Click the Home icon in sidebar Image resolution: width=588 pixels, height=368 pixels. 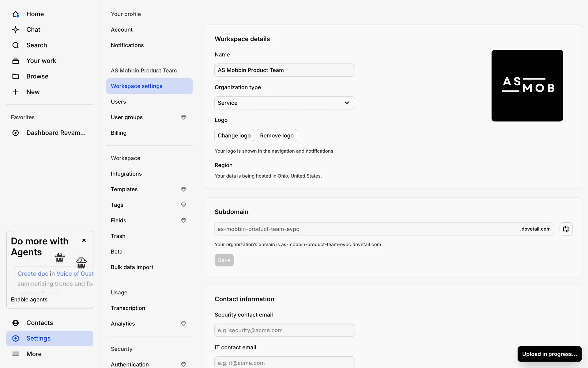pyautogui.click(x=16, y=14)
